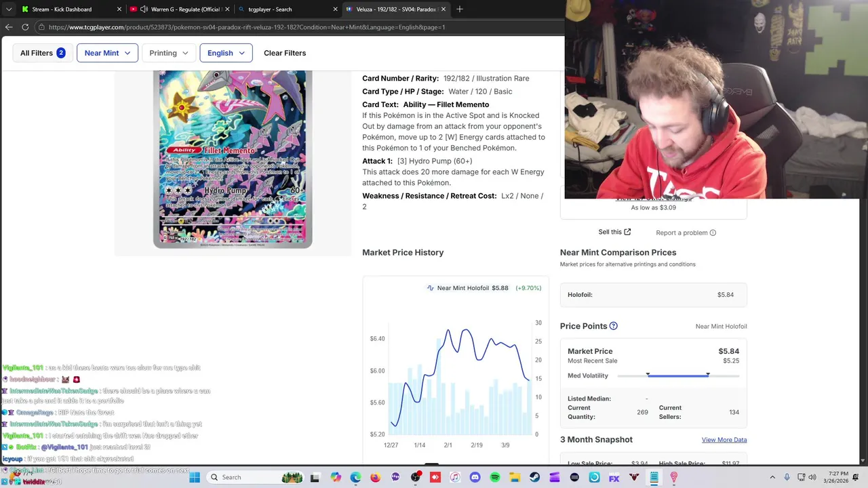868x488 pixels.
Task: Mute audio on Warren G tab
Action: coord(144,9)
